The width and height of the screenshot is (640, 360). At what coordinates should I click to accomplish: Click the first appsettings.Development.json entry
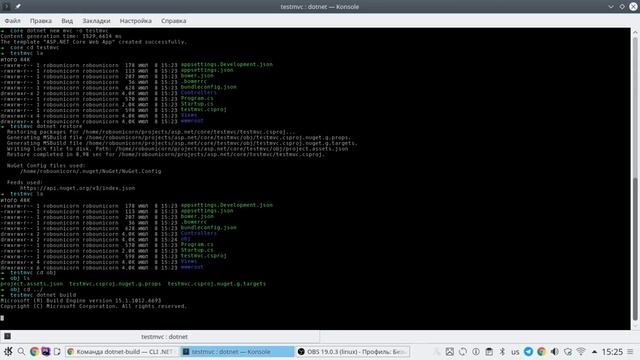point(227,64)
